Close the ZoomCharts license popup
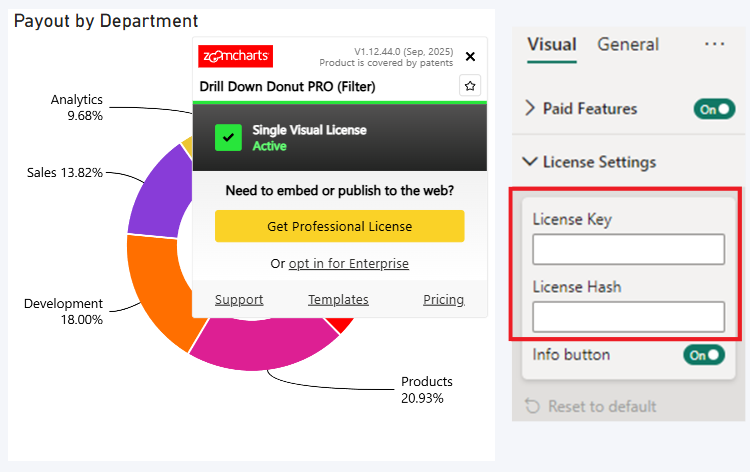The width and height of the screenshot is (750, 472). pos(470,56)
